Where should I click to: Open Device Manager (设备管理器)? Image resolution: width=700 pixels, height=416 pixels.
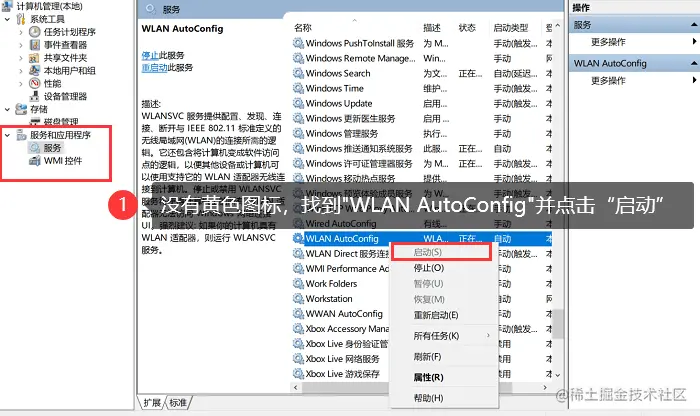tap(65, 96)
